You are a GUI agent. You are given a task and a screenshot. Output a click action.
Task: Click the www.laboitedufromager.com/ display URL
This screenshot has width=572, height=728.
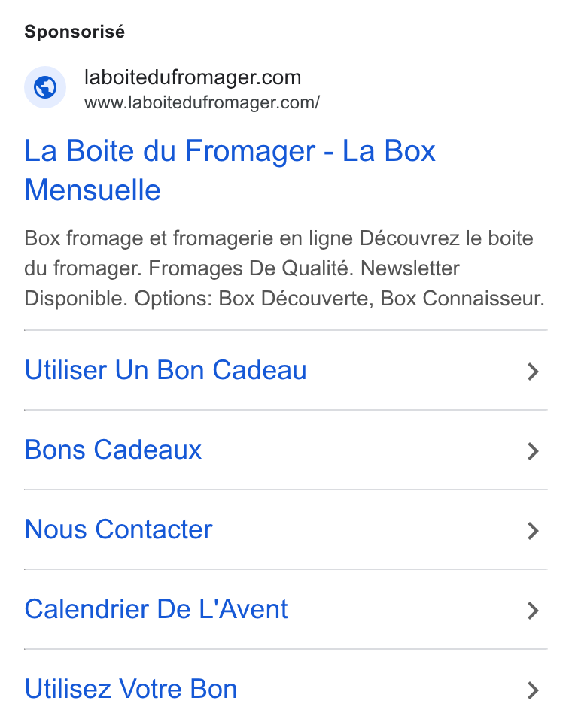pos(202,102)
